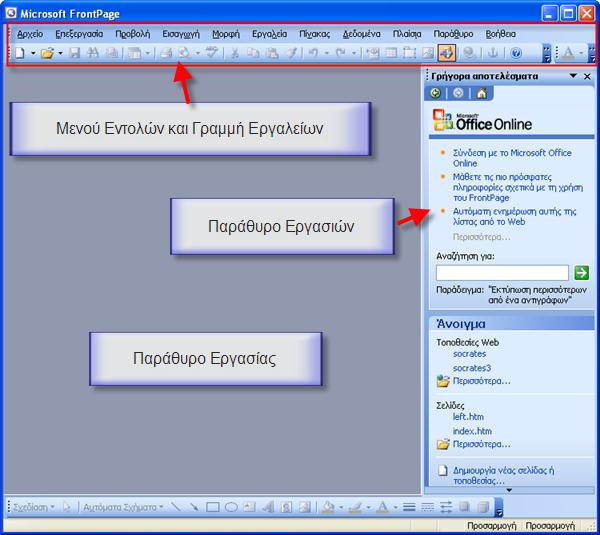Screen dimensions: 600x535
Task: Open the left.htm page link
Action: (x=468, y=416)
